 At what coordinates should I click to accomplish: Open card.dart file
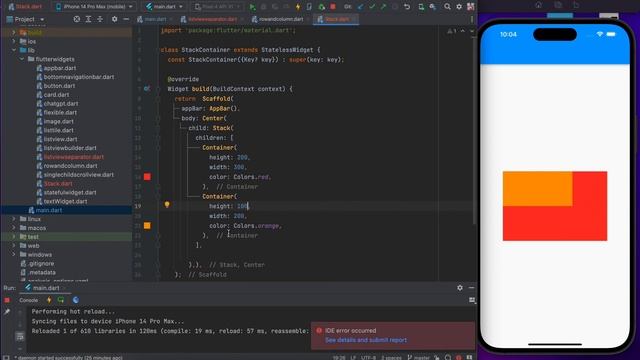tap(56, 95)
